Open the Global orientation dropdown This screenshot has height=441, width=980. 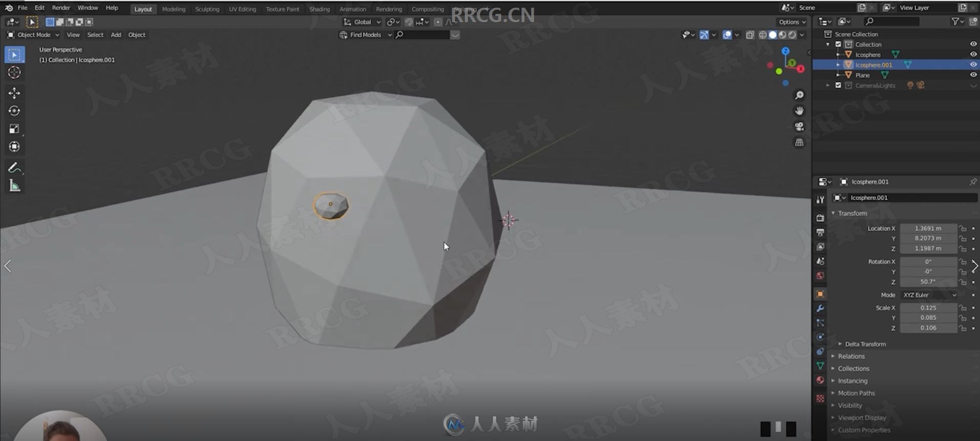(x=362, y=22)
